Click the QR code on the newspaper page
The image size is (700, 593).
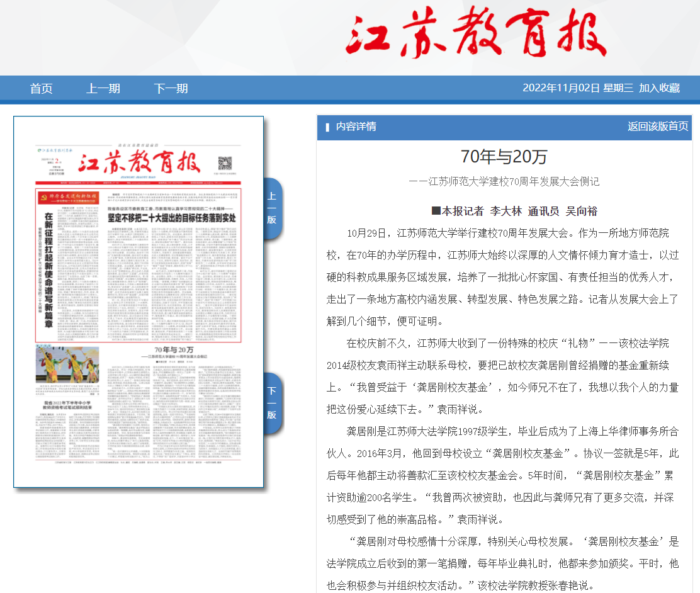click(x=226, y=163)
